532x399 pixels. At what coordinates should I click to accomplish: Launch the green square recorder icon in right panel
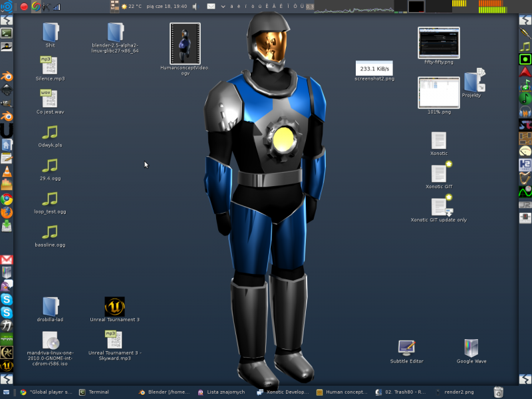tap(525, 59)
